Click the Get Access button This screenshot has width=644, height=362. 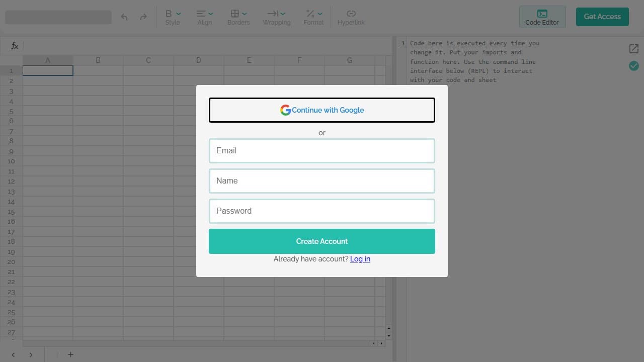point(602,17)
